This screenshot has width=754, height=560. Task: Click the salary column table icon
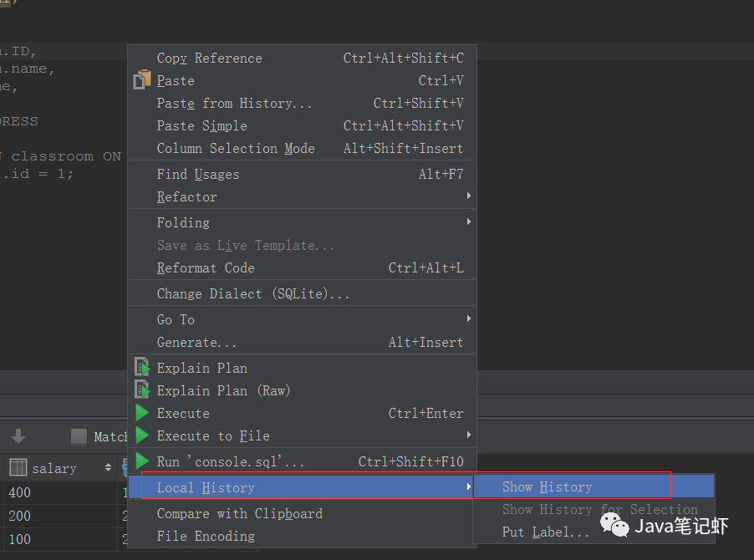point(18,468)
